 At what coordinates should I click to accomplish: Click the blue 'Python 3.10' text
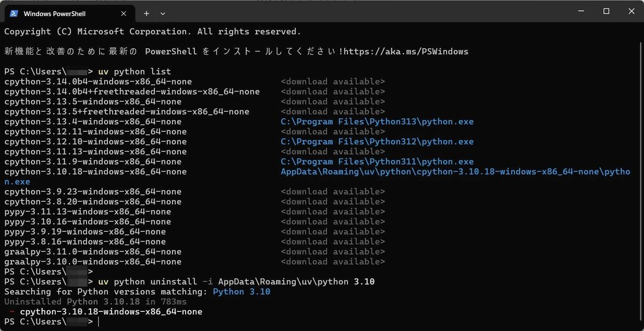coord(242,292)
